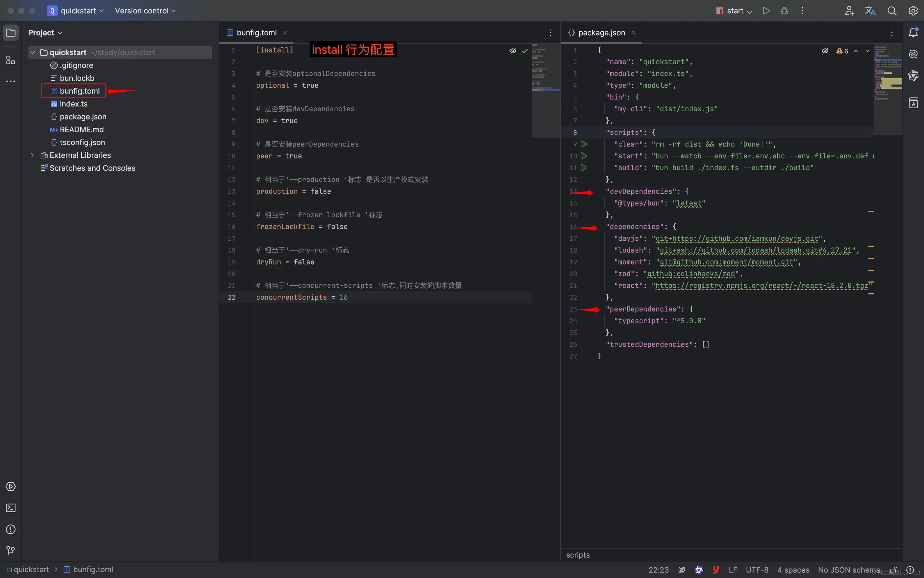Click scripts breadcrumb at editor bottom

click(x=578, y=555)
